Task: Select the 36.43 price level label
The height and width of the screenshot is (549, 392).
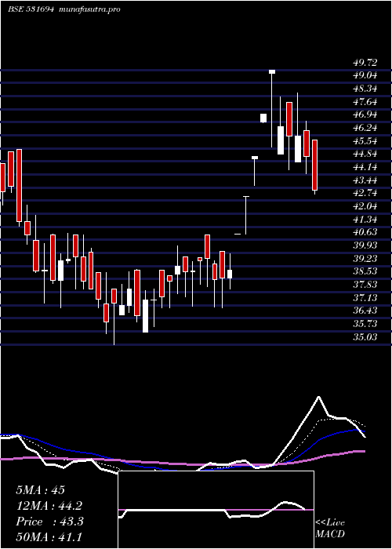Action: pos(365,311)
